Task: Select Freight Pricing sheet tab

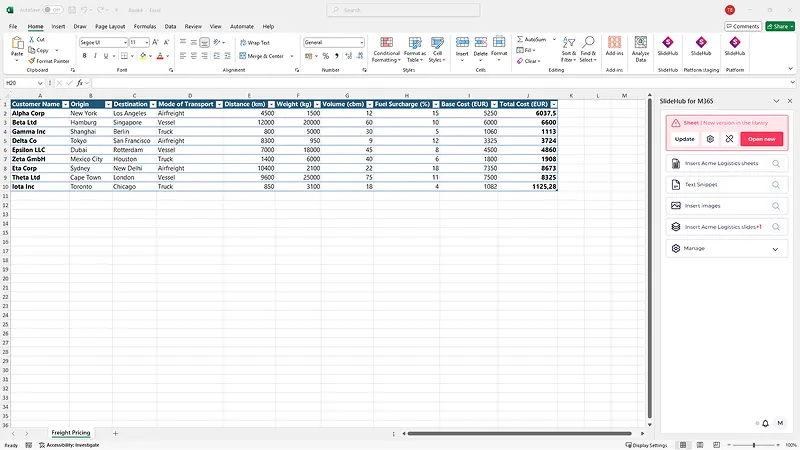Action: [x=70, y=433]
